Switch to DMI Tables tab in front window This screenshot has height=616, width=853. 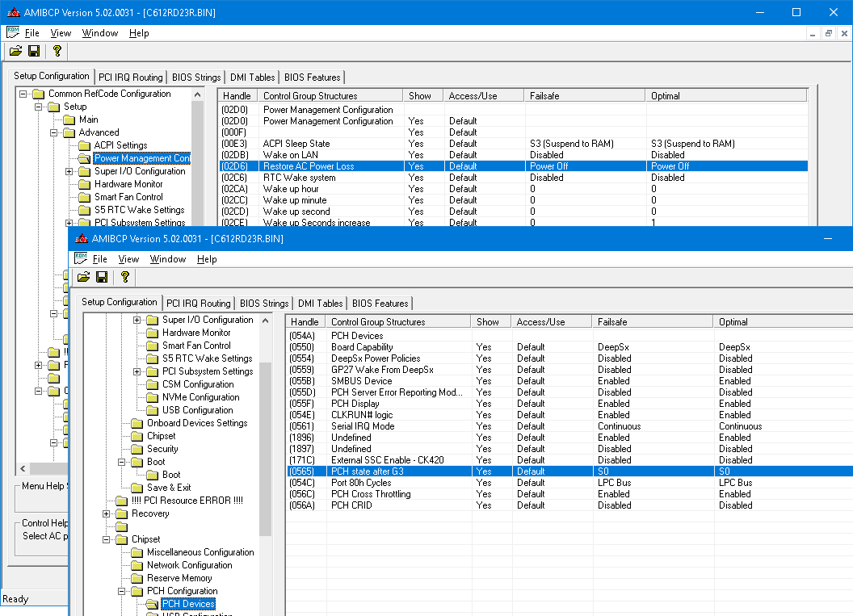320,304
